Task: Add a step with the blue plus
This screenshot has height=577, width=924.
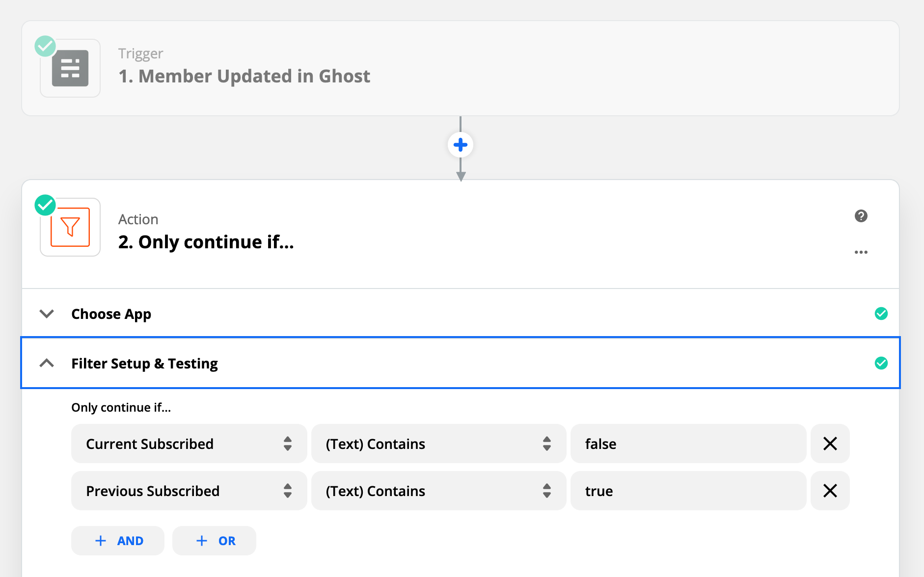Action: pyautogui.click(x=460, y=145)
